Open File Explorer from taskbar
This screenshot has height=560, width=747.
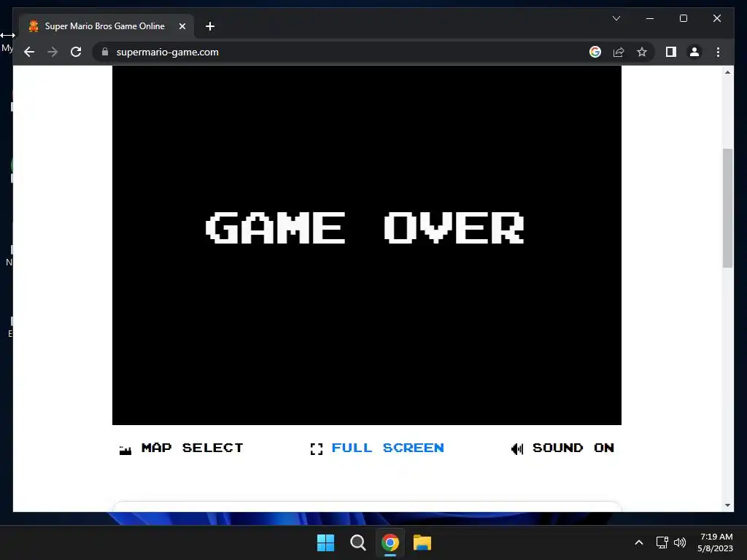click(422, 542)
